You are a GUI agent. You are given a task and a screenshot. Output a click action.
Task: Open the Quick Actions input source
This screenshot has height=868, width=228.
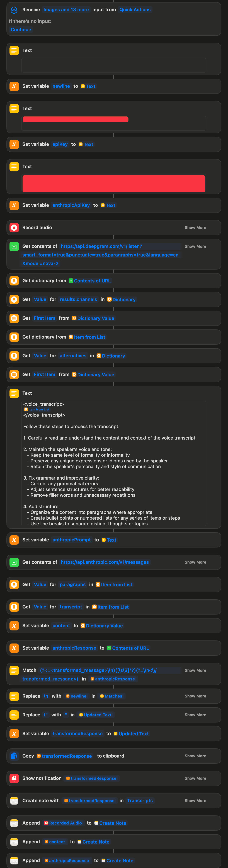pos(135,10)
